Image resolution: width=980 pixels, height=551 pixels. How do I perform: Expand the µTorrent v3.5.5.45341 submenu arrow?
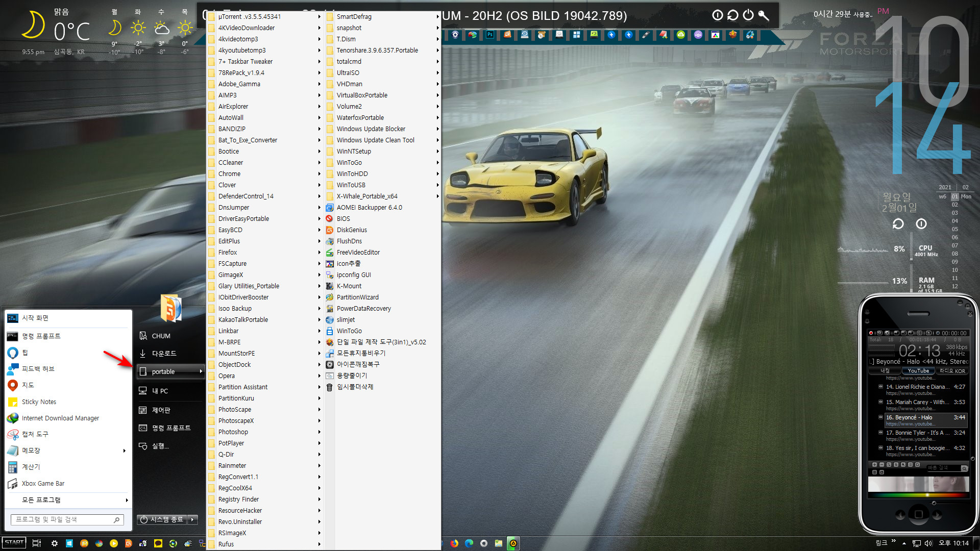(x=320, y=17)
